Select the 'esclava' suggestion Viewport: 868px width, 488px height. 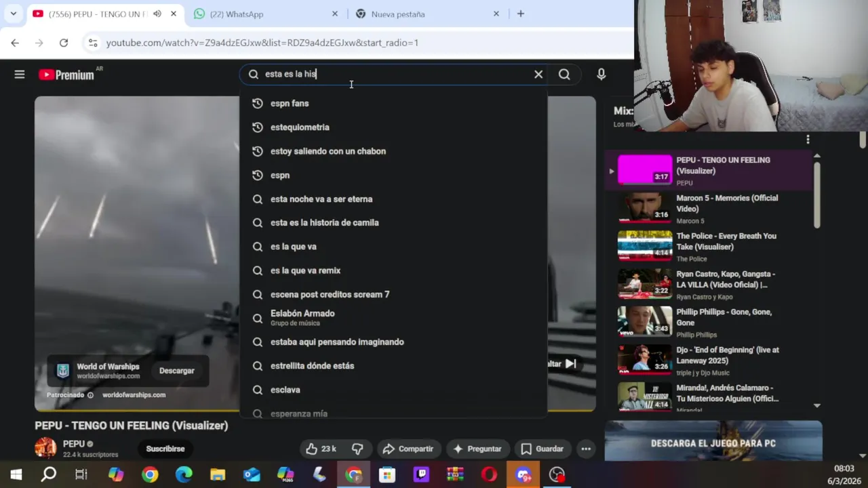[x=393, y=390]
